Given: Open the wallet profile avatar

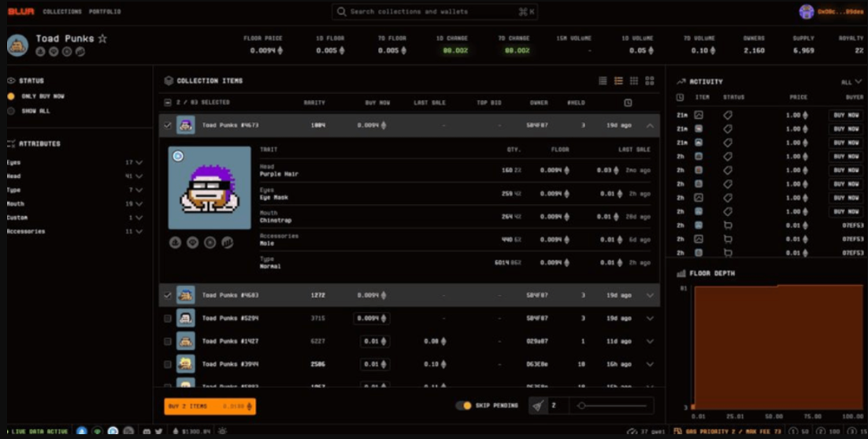Looking at the screenshot, I should click(807, 12).
